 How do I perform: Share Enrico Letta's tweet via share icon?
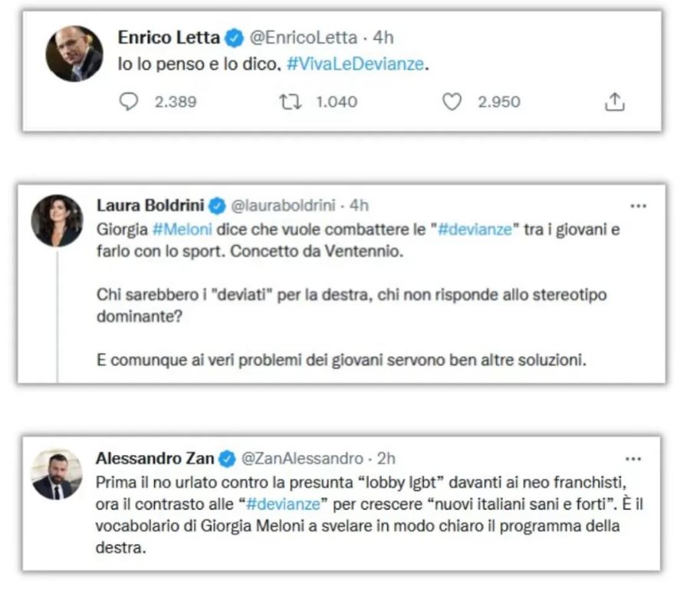click(615, 102)
